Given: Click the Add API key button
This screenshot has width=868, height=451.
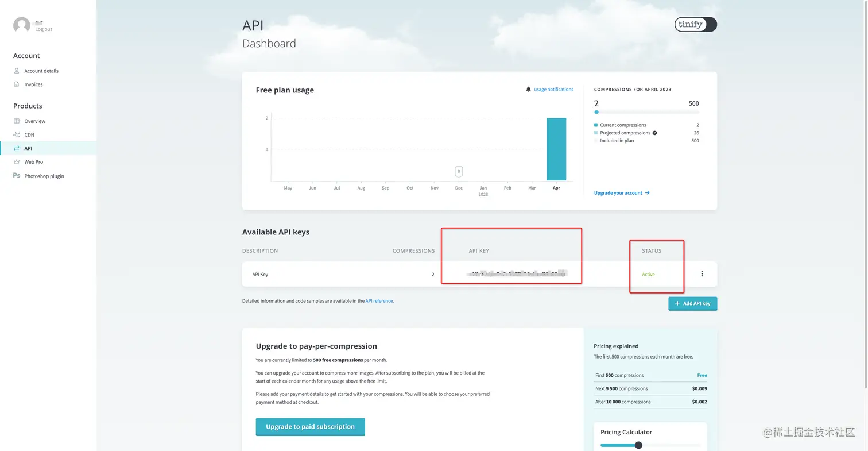Looking at the screenshot, I should (x=693, y=303).
